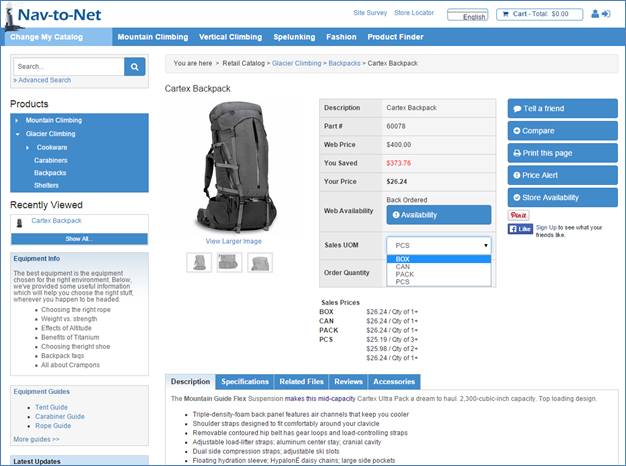
Task: Click the Pinterest Pin it icon
Action: point(519,215)
